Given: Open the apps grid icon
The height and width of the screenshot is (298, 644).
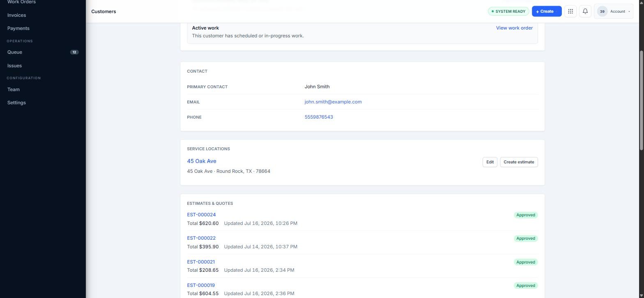Looking at the screenshot, I should 570,11.
